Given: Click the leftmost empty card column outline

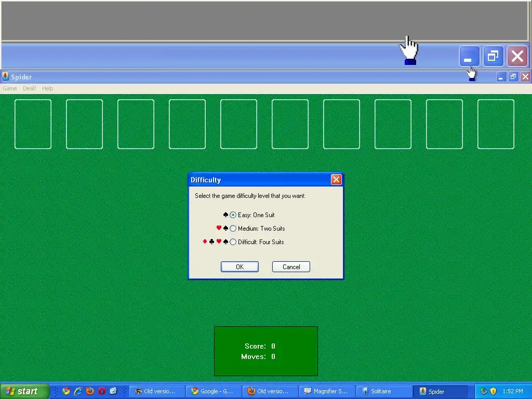Looking at the screenshot, I should click(33, 124).
